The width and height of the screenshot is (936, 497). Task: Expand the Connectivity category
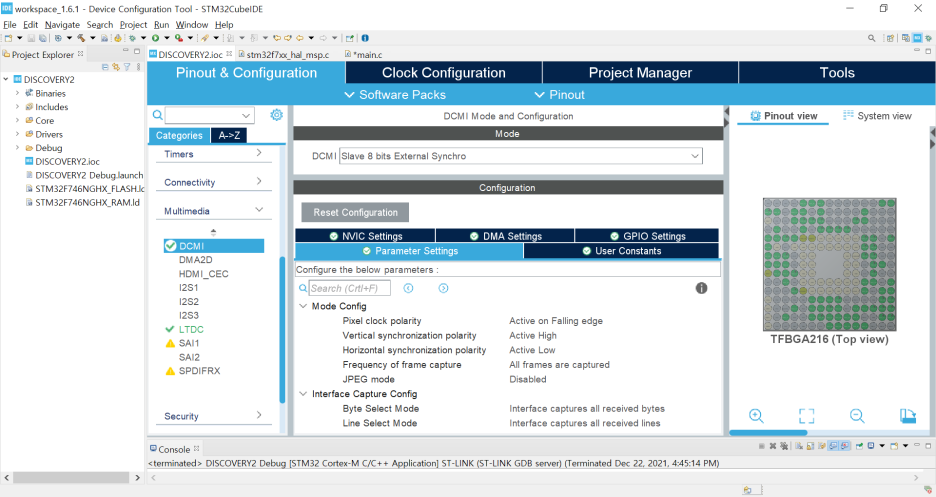259,181
